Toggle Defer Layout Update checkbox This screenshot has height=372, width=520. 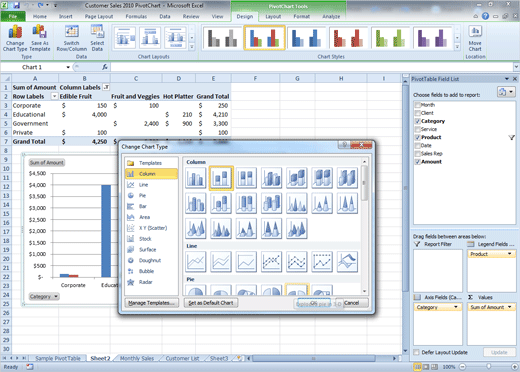coord(416,352)
